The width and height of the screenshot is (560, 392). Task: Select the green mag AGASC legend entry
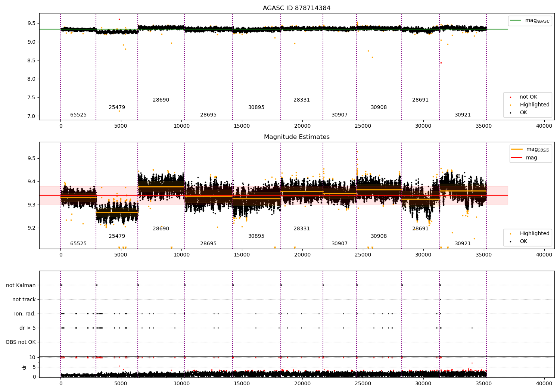(x=530, y=21)
